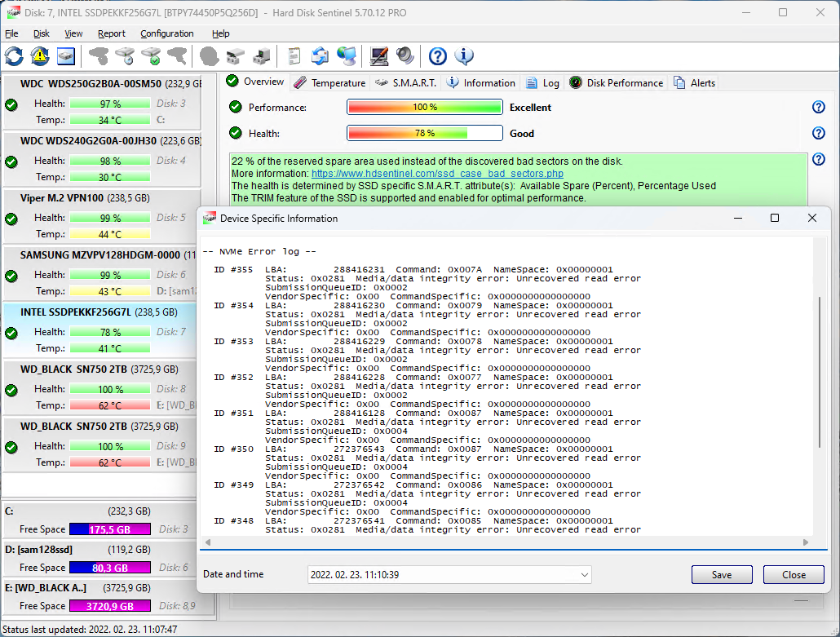Switch to the Log tab
The image size is (840, 637).
542,83
